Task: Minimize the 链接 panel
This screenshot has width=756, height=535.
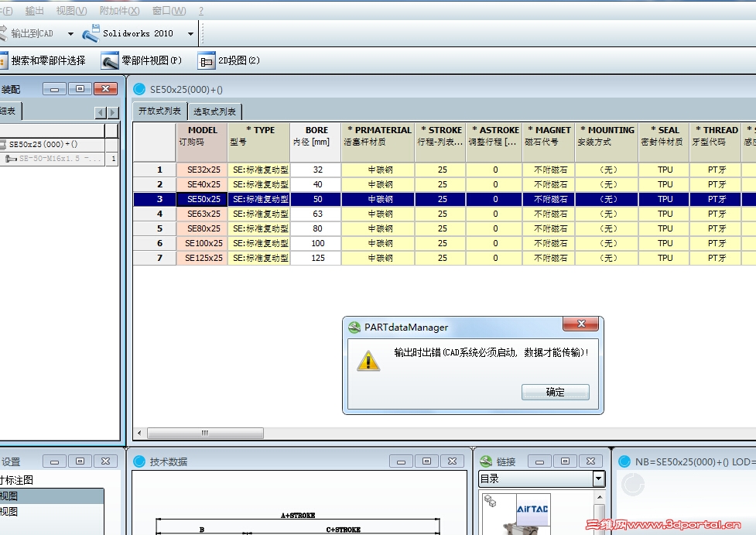Action: (539, 461)
